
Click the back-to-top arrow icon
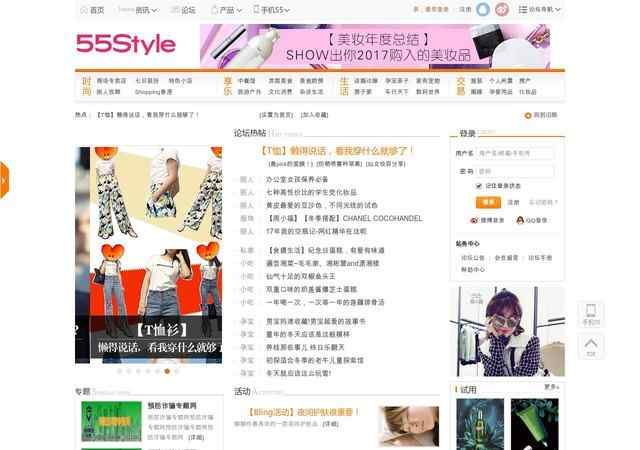click(590, 343)
